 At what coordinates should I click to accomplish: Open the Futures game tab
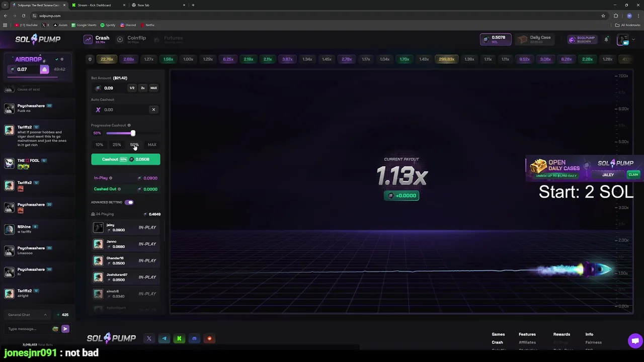click(x=168, y=39)
